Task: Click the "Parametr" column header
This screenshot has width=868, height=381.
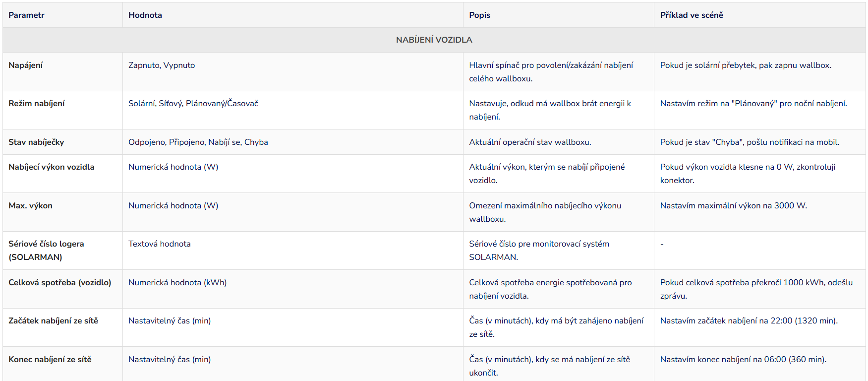Action: coord(26,15)
